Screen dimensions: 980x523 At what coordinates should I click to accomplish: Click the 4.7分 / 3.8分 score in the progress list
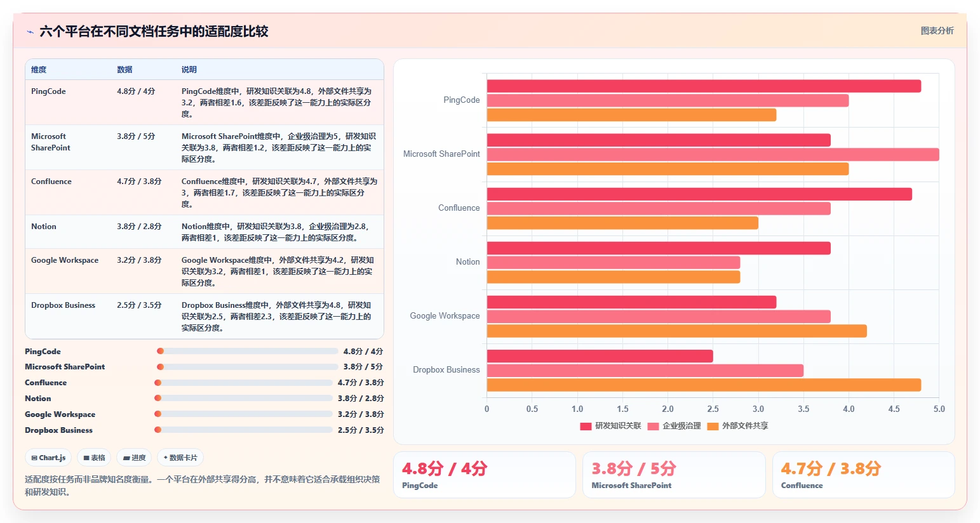[361, 383]
